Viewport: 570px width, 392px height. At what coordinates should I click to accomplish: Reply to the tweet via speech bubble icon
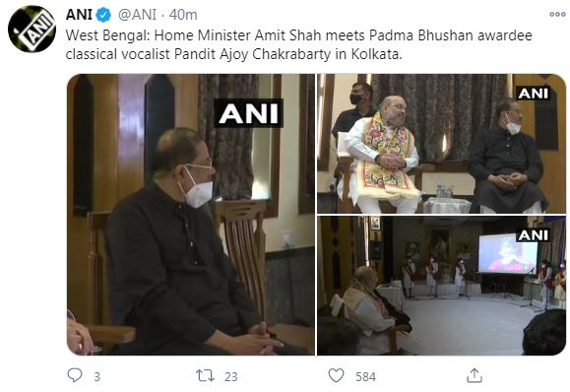75,375
